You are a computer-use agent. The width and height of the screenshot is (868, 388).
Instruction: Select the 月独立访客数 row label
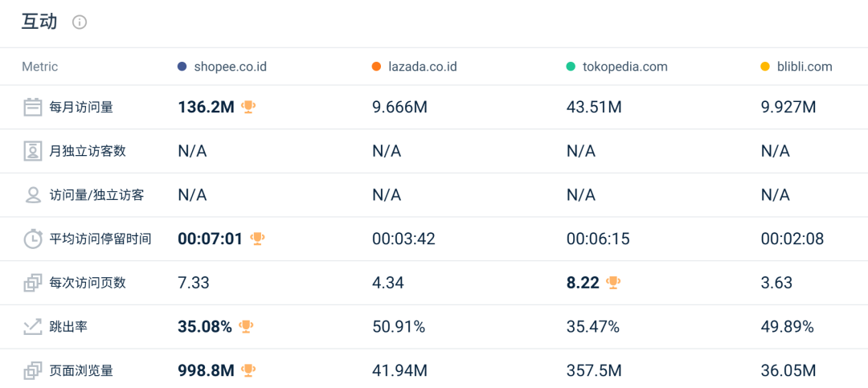tap(88, 151)
